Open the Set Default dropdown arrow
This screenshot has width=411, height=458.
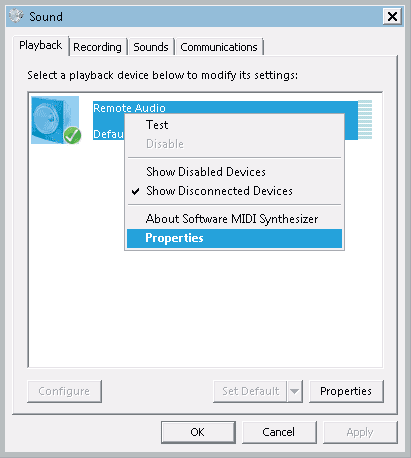click(295, 391)
